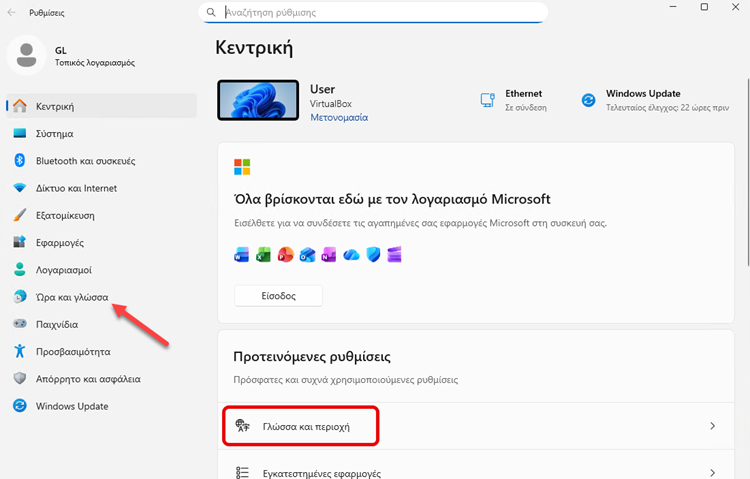Open the Σύστημα settings section
Screen dimensions: 750x479
(54, 133)
